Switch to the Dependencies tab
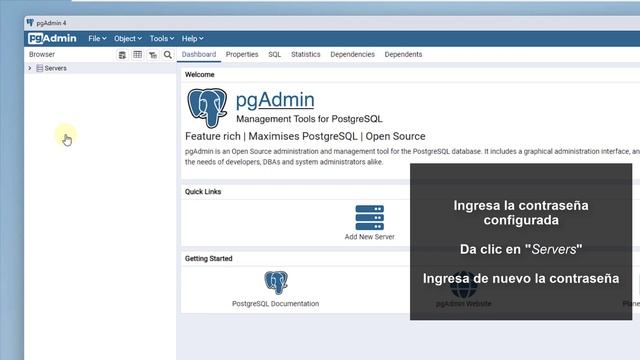Screen dimensions: 640x360 click(353, 54)
